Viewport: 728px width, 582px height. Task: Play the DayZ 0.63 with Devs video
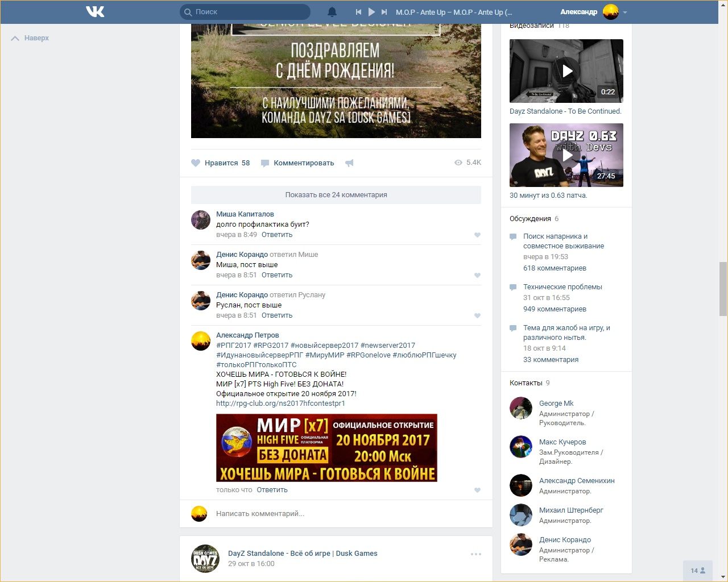tap(566, 155)
